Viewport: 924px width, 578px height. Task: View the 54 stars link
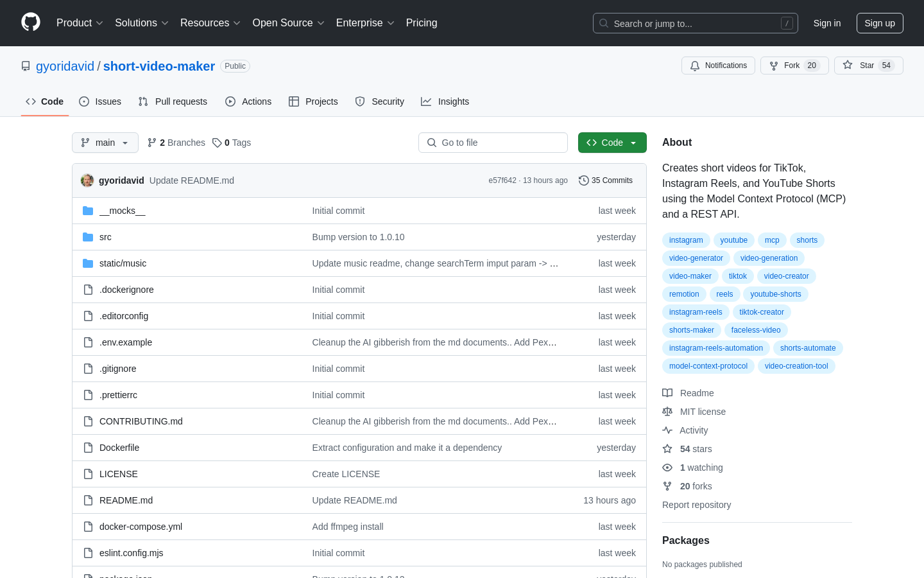click(x=687, y=449)
